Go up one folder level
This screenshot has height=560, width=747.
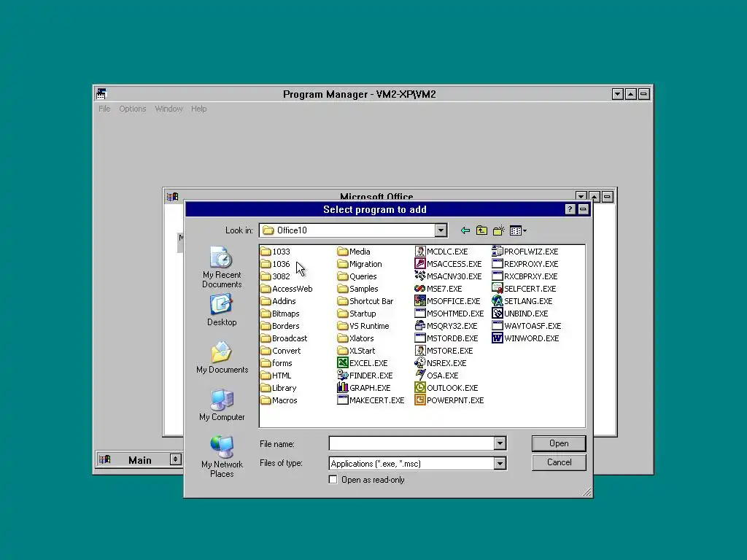pyautogui.click(x=481, y=230)
